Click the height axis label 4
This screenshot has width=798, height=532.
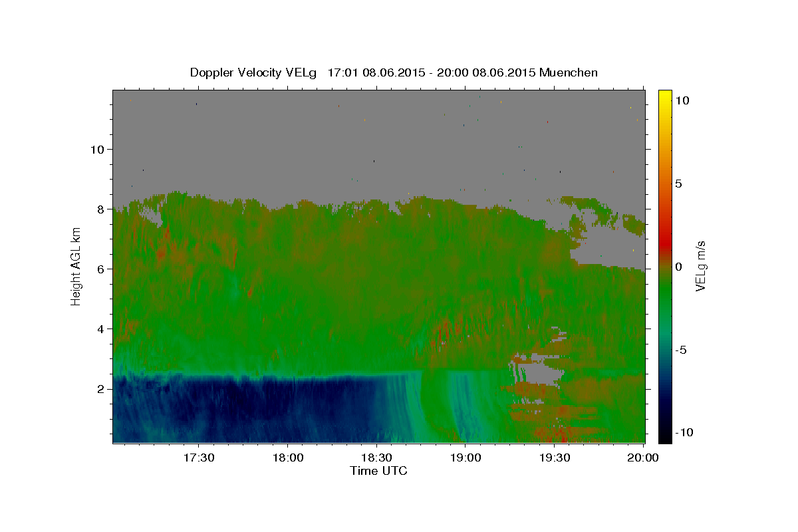[101, 329]
